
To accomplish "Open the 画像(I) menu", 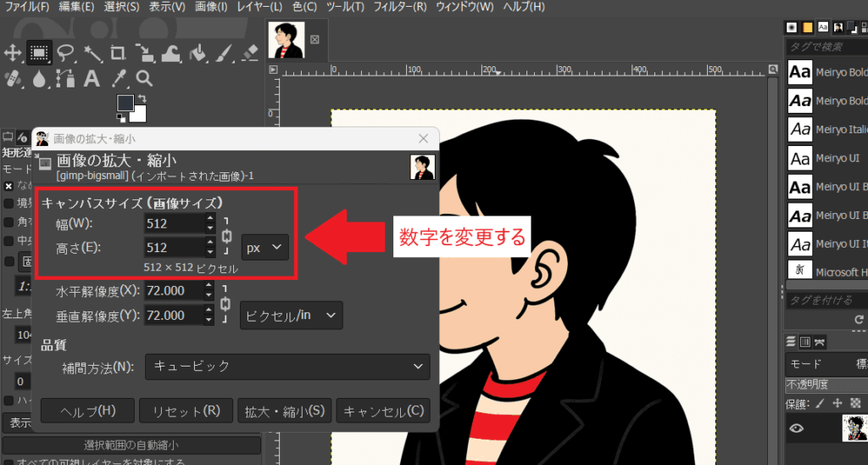I will (211, 7).
